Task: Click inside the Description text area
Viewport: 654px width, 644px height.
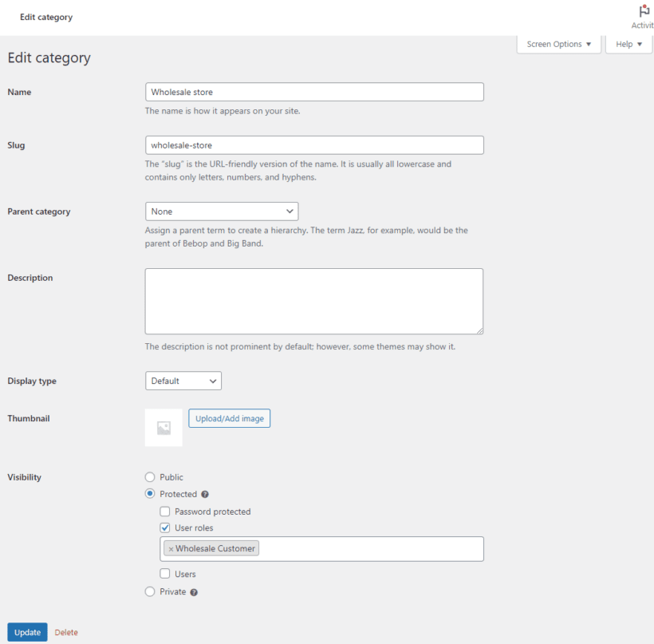Action: (313, 301)
